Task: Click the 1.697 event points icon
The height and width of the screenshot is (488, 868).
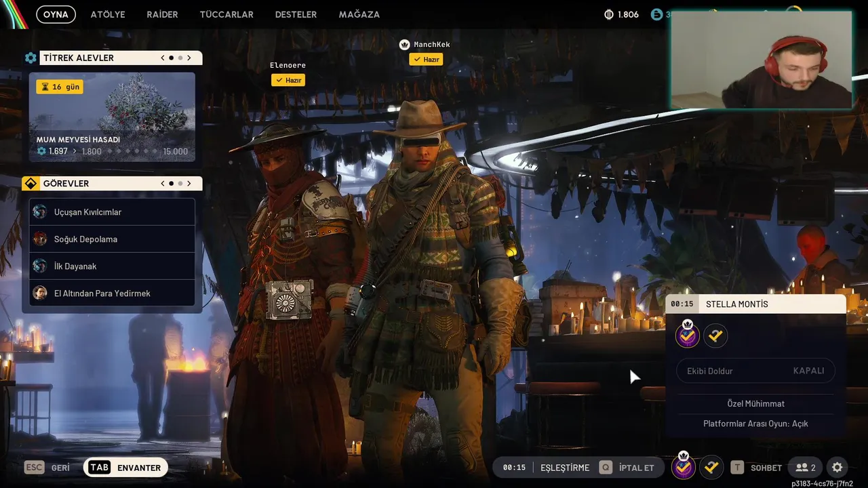Action: tap(41, 151)
